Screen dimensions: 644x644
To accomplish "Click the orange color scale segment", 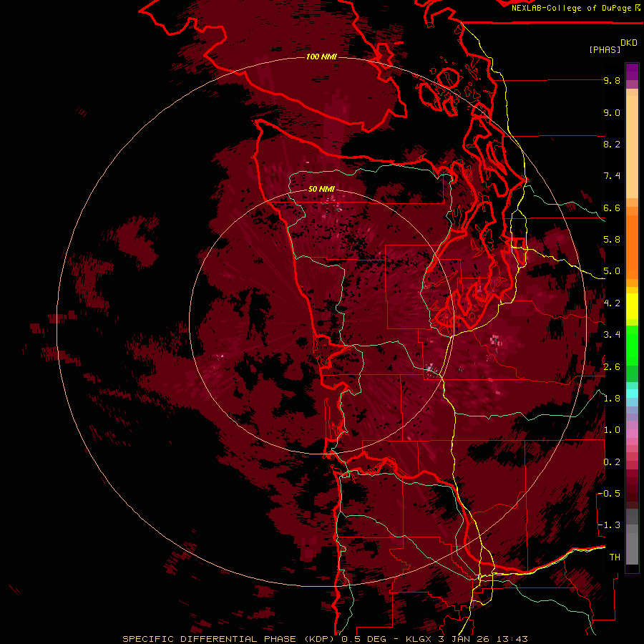I will [632, 246].
